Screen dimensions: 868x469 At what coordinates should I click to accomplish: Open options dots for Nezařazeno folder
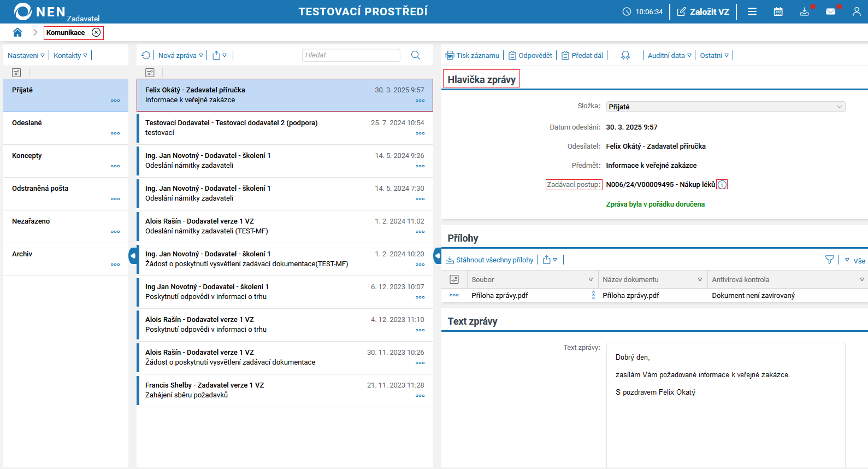pos(115,232)
